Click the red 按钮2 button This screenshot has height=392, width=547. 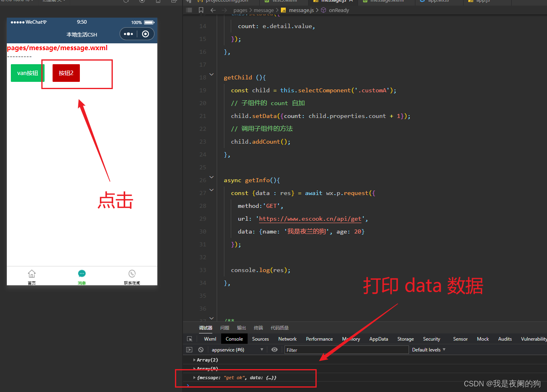(66, 73)
